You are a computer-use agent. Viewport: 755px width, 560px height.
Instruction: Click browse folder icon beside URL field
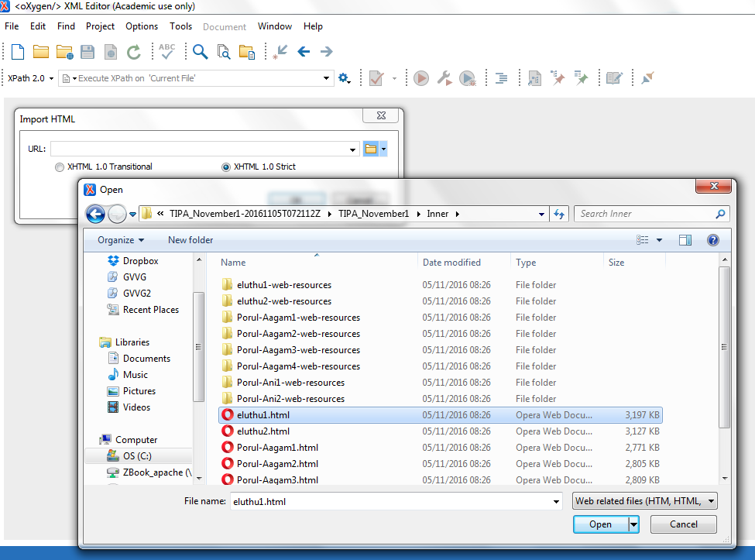[x=371, y=149]
